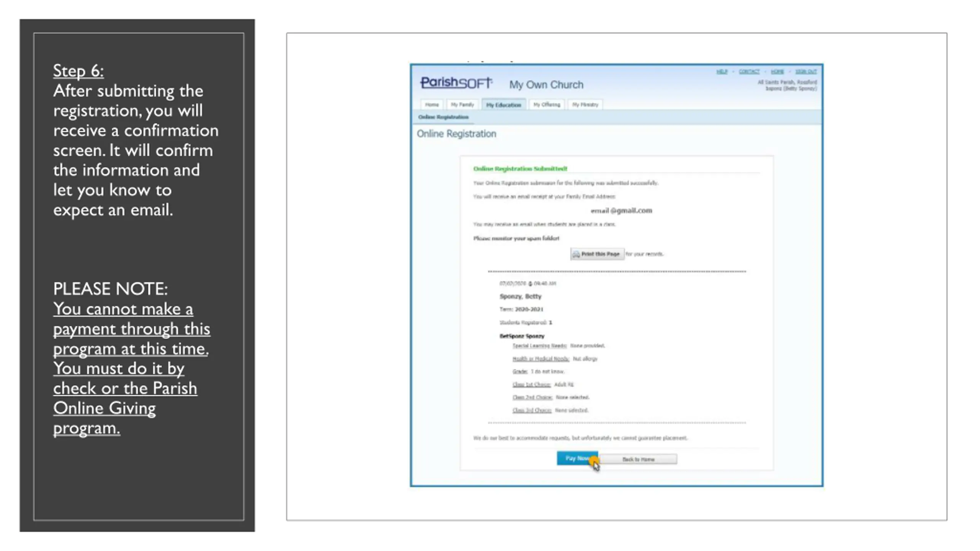980x551 pixels.
Task: Open the Home tab
Action: (432, 104)
